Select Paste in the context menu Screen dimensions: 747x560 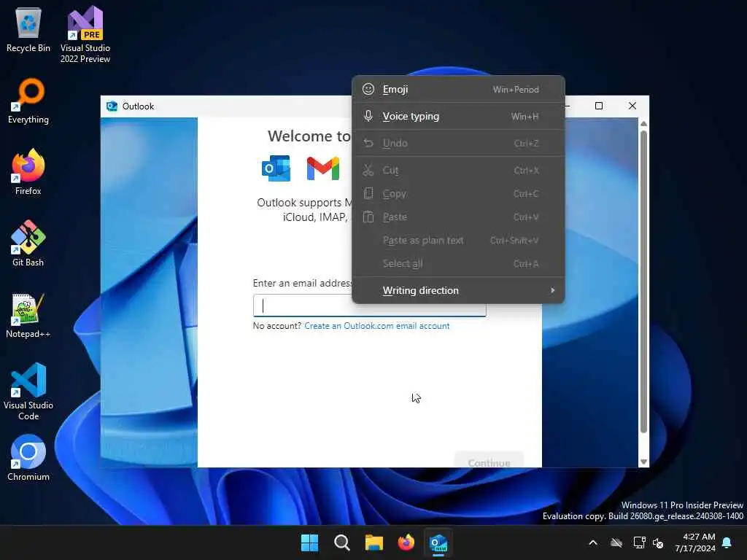coord(458,217)
